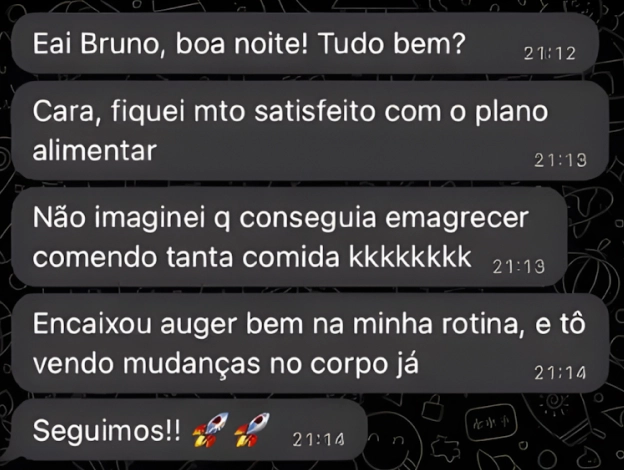Click the timestamp next to rocket emojis
The width and height of the screenshot is (624, 470).
point(318,440)
